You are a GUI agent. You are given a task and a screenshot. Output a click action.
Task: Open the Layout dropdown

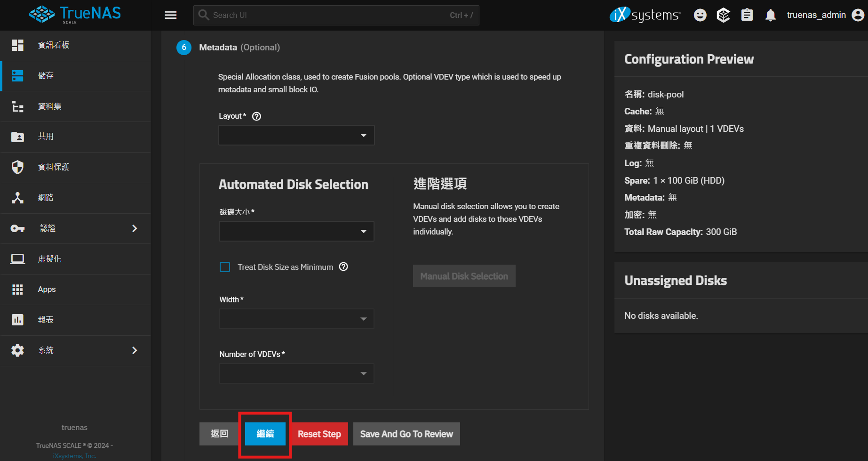(296, 135)
